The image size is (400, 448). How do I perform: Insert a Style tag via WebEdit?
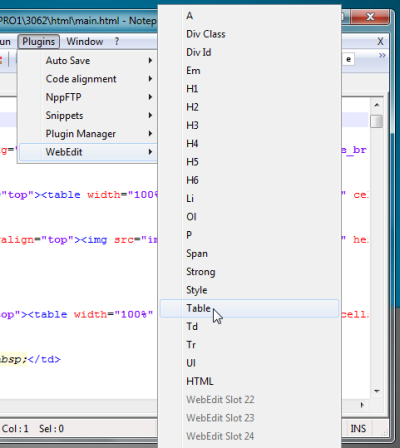point(249,290)
